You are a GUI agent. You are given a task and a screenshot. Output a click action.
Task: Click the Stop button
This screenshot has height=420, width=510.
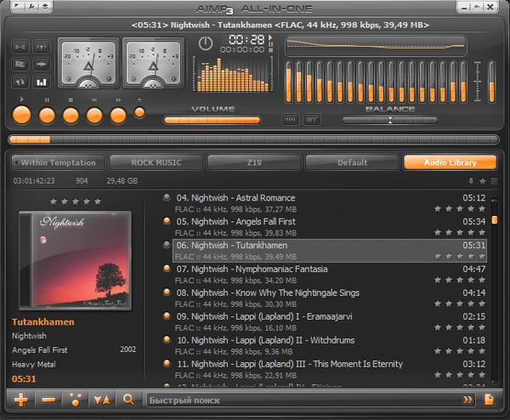tap(71, 116)
